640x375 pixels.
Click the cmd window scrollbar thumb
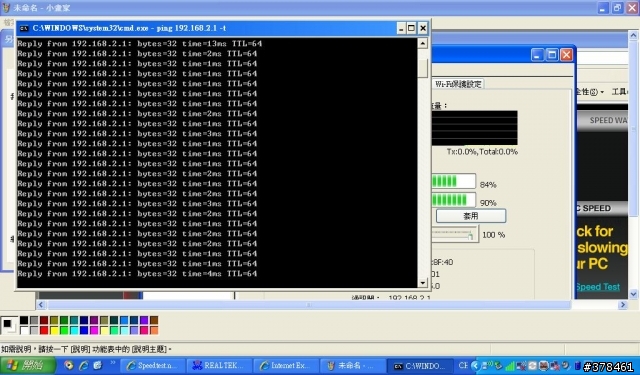click(423, 67)
